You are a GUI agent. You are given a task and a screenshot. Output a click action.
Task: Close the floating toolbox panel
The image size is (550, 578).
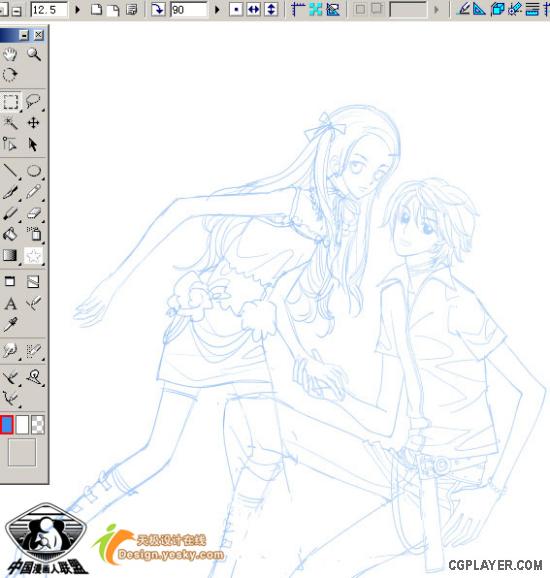[x=38, y=35]
